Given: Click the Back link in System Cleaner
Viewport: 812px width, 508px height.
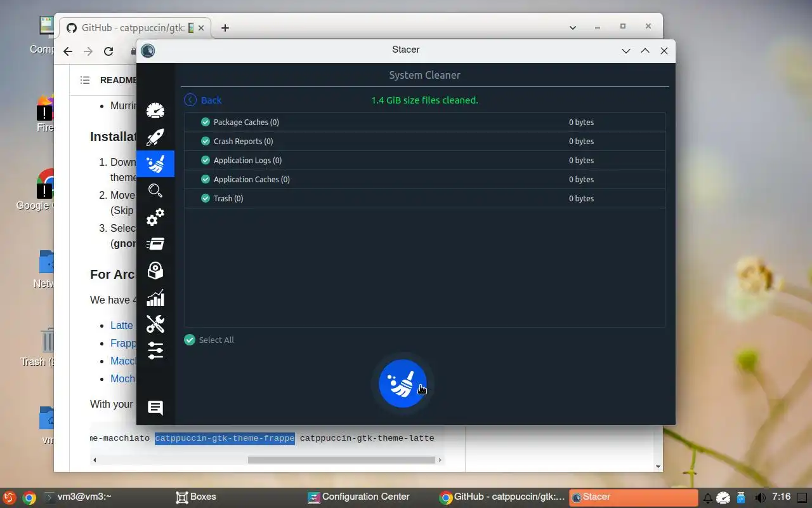Looking at the screenshot, I should pos(211,100).
